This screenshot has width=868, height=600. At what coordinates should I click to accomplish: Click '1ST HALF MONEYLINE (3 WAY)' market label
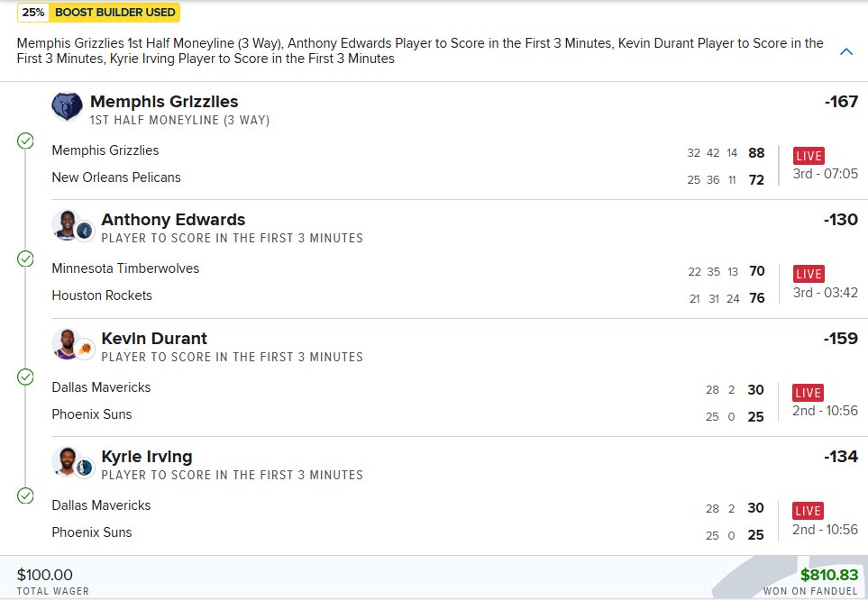[x=180, y=120]
